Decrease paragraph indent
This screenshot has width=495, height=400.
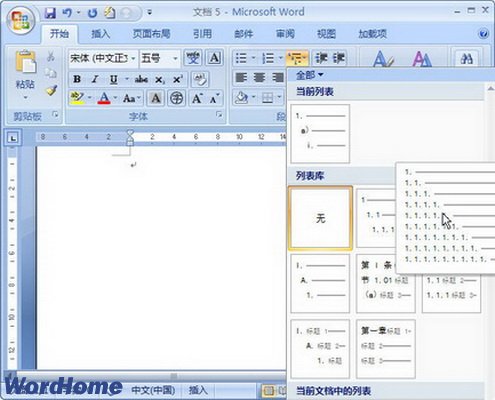(x=322, y=58)
